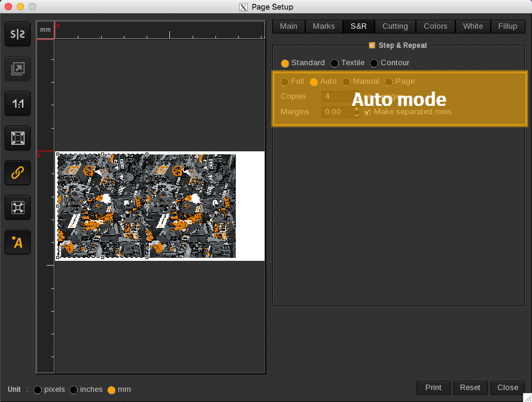Viewport: 532px width, 402px height.
Task: Toggle Make separated rows checkbox
Action: click(x=367, y=112)
